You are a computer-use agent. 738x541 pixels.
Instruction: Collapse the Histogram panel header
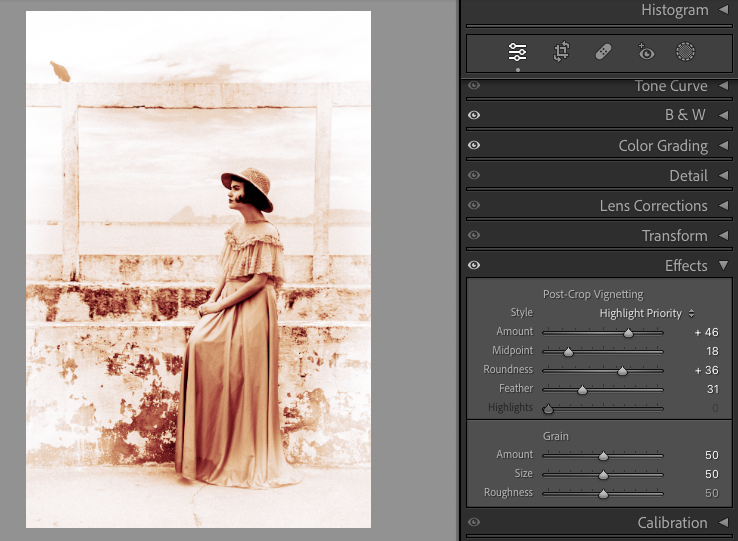[723, 10]
